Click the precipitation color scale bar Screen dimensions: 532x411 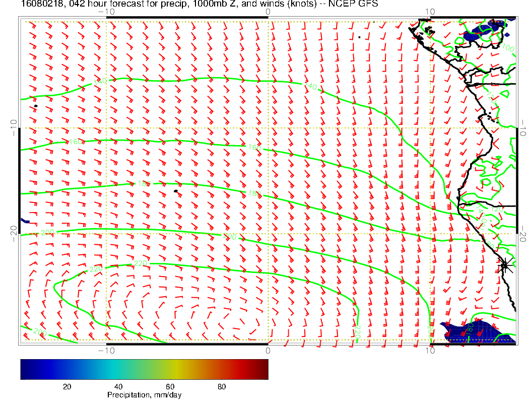[x=144, y=369]
